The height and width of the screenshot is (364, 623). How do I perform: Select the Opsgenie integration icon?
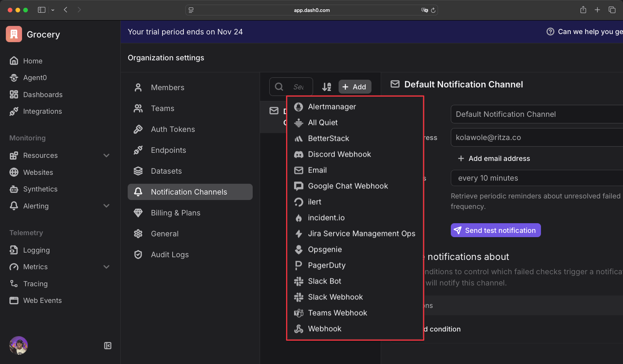coord(298,249)
